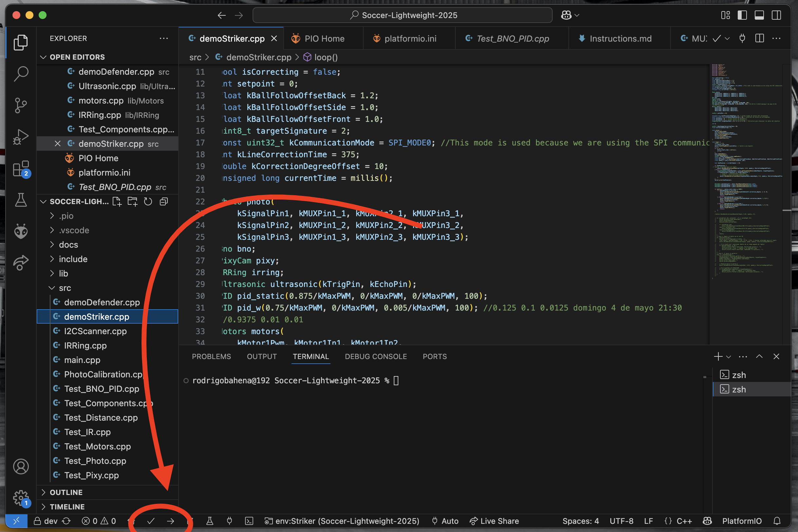Toggle the secondary side bar visibility
This screenshot has width=798, height=532.
click(x=776, y=15)
